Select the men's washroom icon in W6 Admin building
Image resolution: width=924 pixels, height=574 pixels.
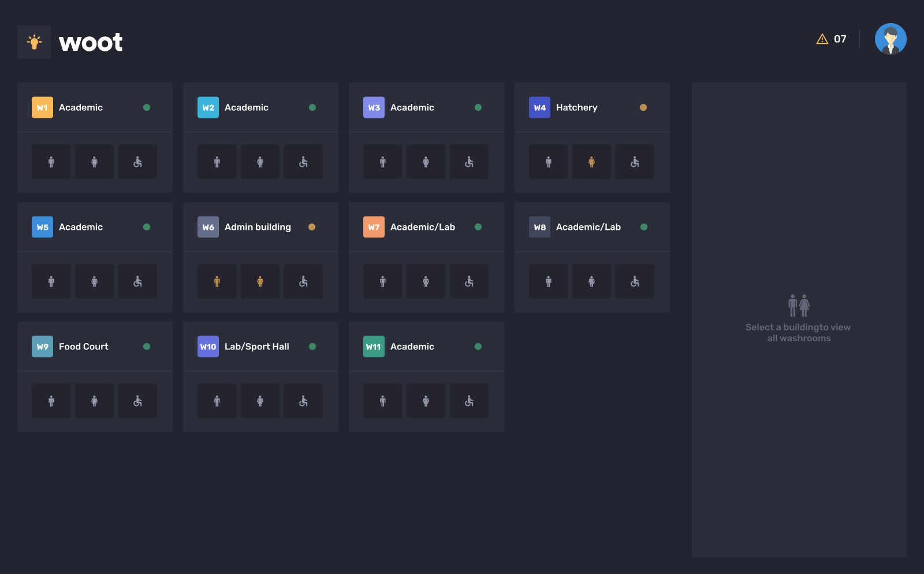click(x=217, y=281)
